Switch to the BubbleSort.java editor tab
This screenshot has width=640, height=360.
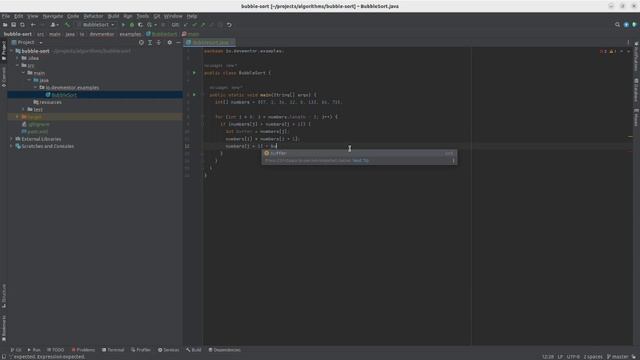210,42
